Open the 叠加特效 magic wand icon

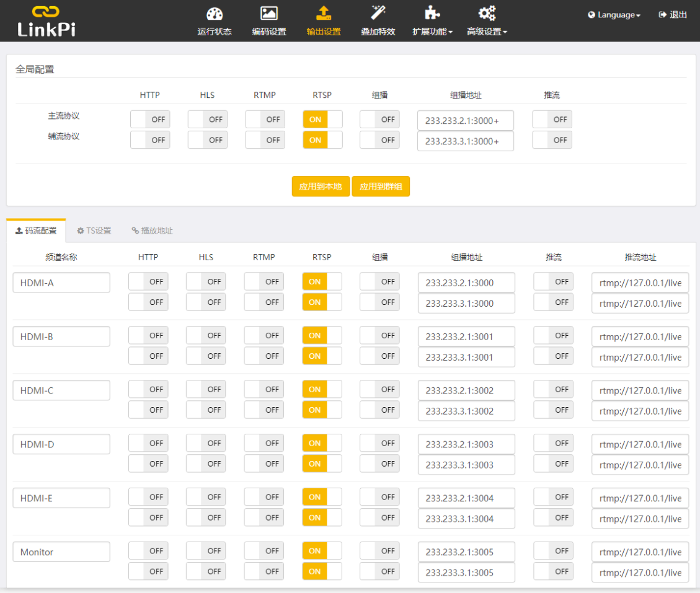pos(378,13)
